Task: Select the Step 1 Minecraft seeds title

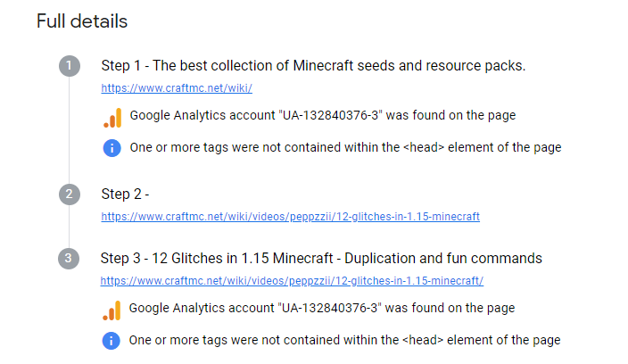Action: (x=313, y=66)
